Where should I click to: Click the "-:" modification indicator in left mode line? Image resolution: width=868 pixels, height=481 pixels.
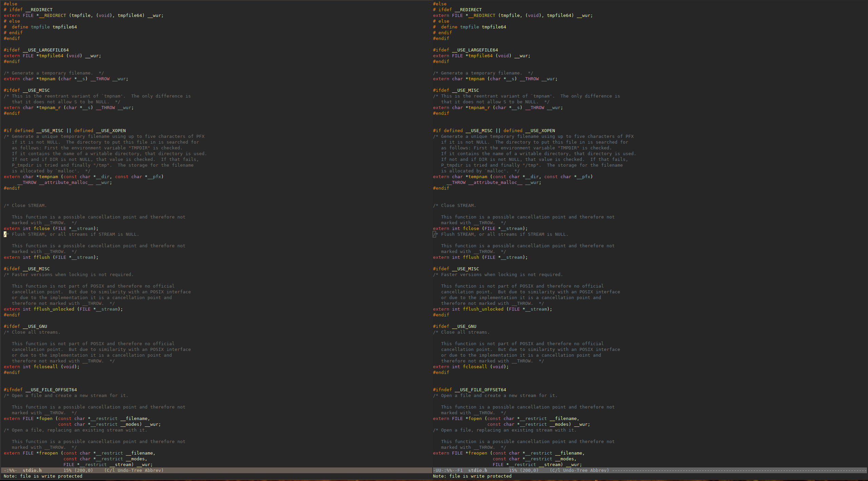click(x=5, y=470)
